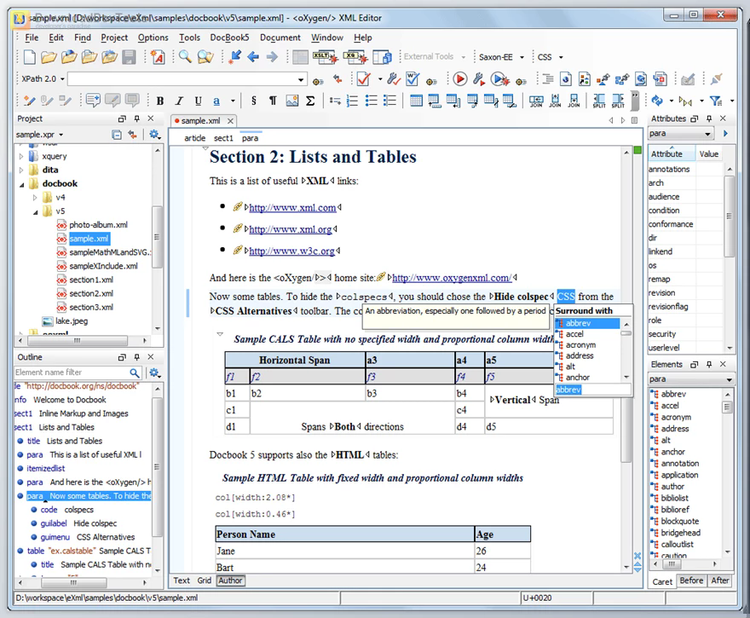Switch to Grid editing mode
The width and height of the screenshot is (750, 618).
pos(204,580)
